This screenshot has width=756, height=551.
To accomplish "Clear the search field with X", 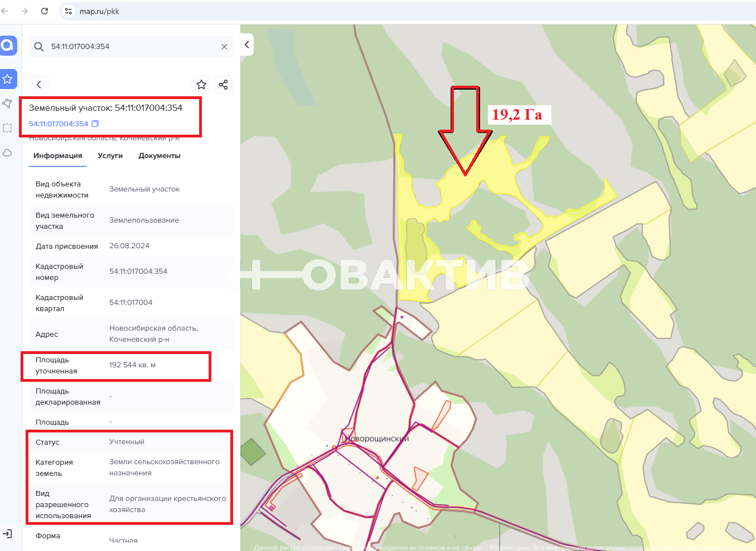I will (x=224, y=47).
